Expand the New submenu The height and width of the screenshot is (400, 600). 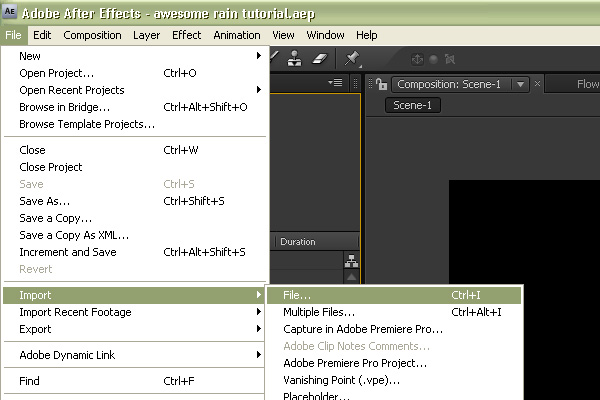[x=134, y=56]
